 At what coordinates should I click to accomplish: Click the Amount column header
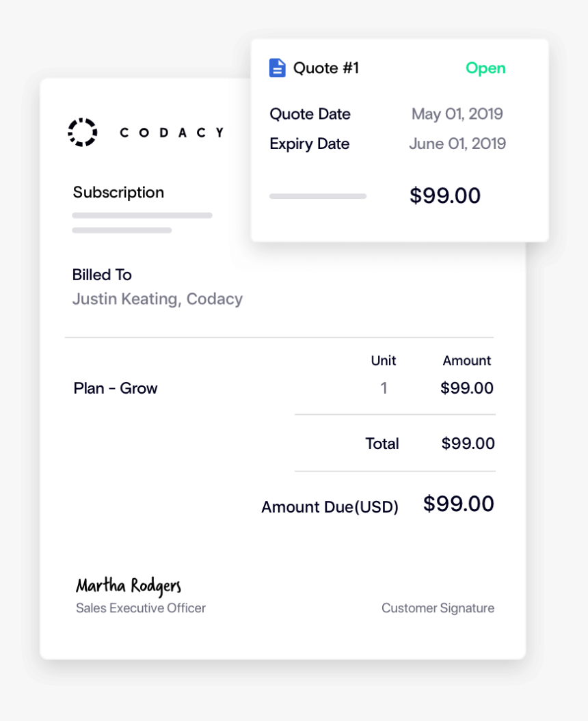(466, 361)
